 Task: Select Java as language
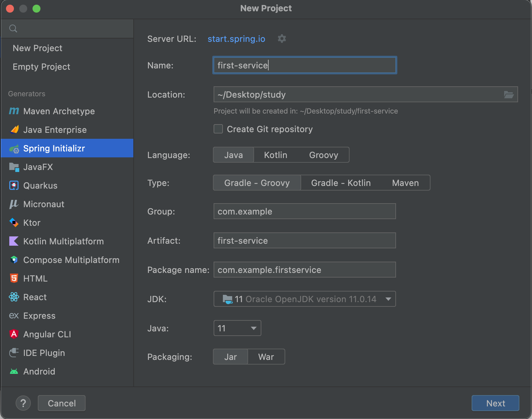coord(233,155)
